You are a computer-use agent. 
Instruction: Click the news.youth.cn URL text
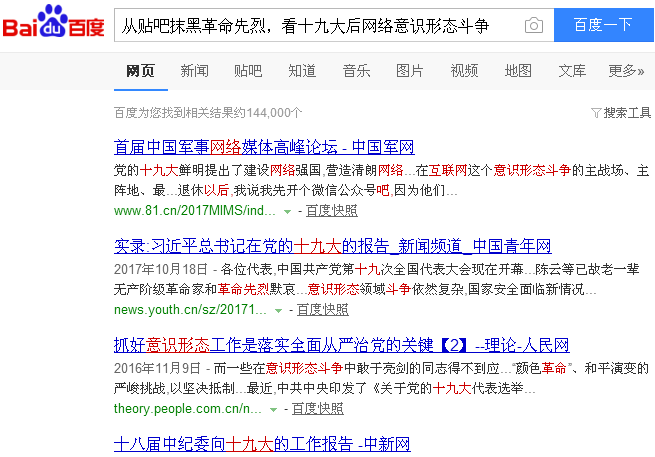point(190,310)
